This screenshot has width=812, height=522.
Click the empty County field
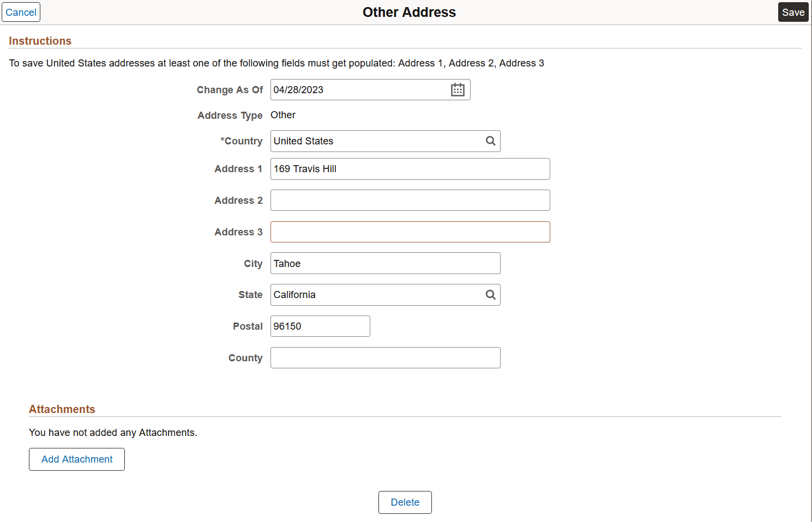(x=384, y=357)
